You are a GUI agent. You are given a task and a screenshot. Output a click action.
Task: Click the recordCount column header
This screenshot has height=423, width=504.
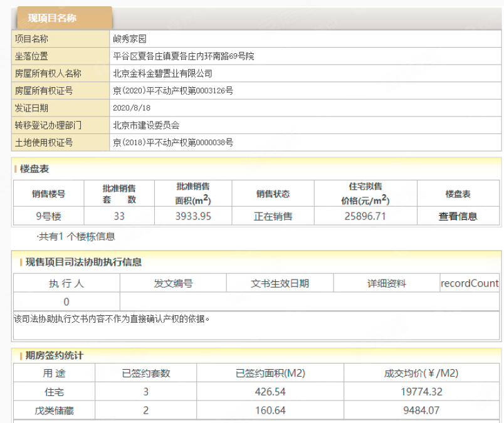click(470, 283)
